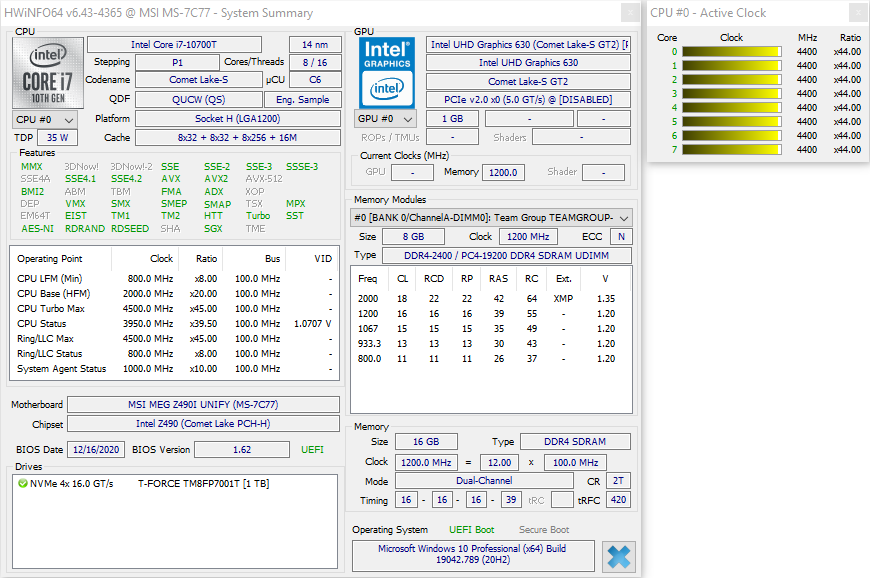The image size is (870, 578).
Task: Click the Intel Graphics logo
Action: click(387, 72)
